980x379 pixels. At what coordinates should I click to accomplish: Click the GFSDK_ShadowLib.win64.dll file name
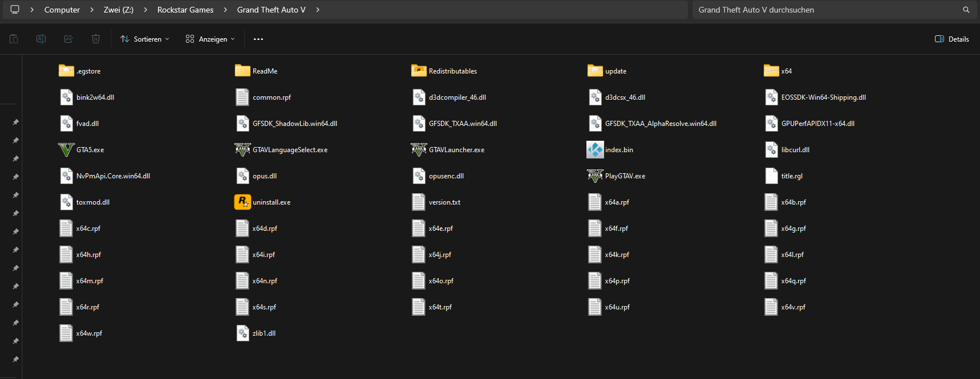point(295,124)
